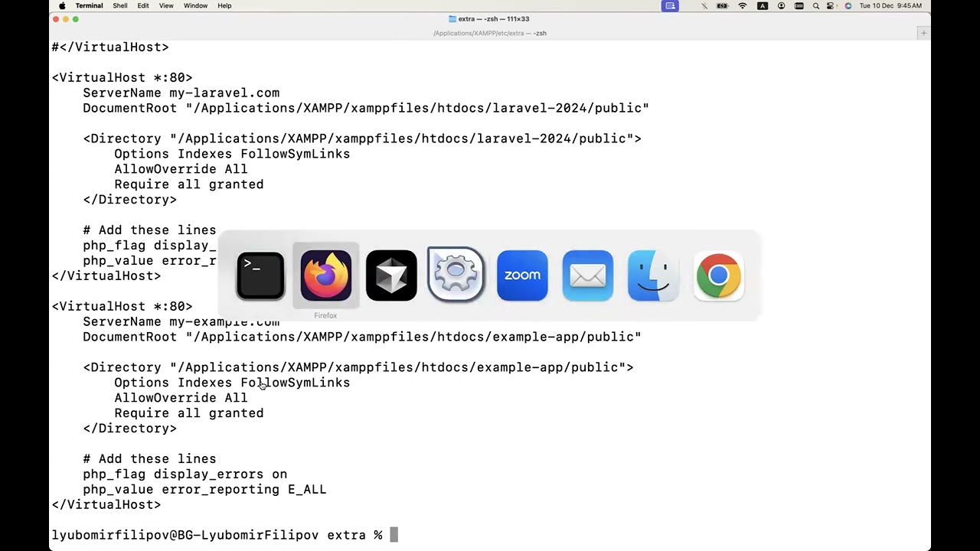Switch to Google Chrome in the app switcher
The image size is (980, 551).
point(718,275)
